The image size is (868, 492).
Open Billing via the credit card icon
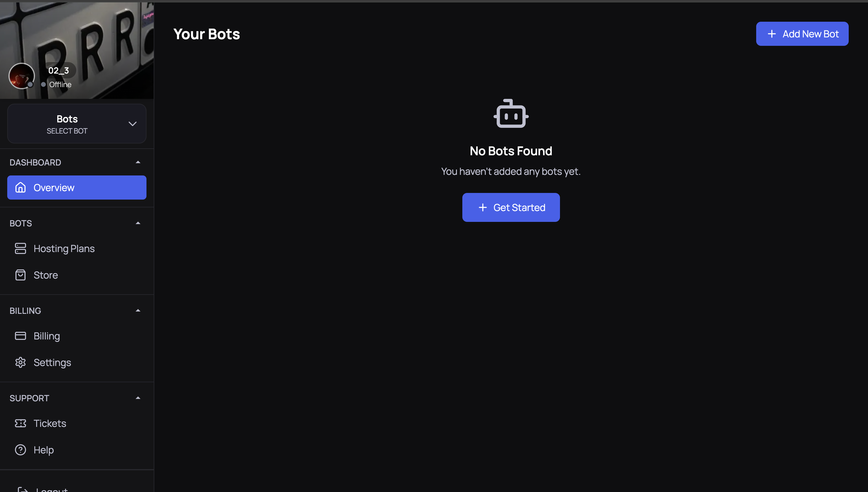click(20, 336)
